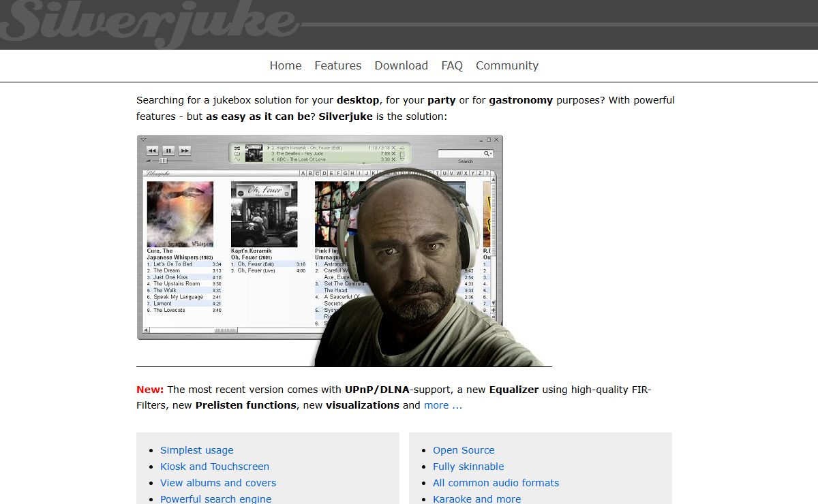Click the volume speaker icon

[x=149, y=161]
